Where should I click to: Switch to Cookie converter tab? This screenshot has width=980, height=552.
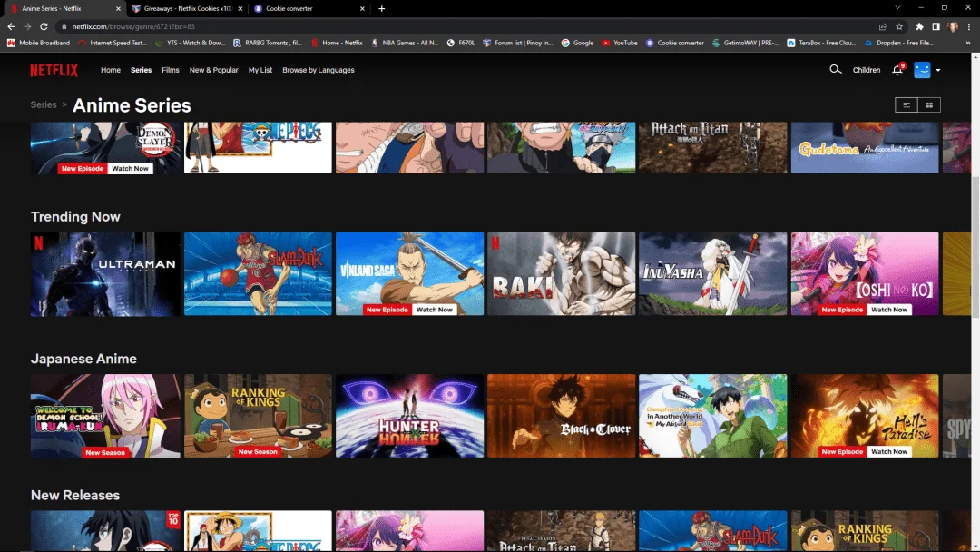(308, 9)
